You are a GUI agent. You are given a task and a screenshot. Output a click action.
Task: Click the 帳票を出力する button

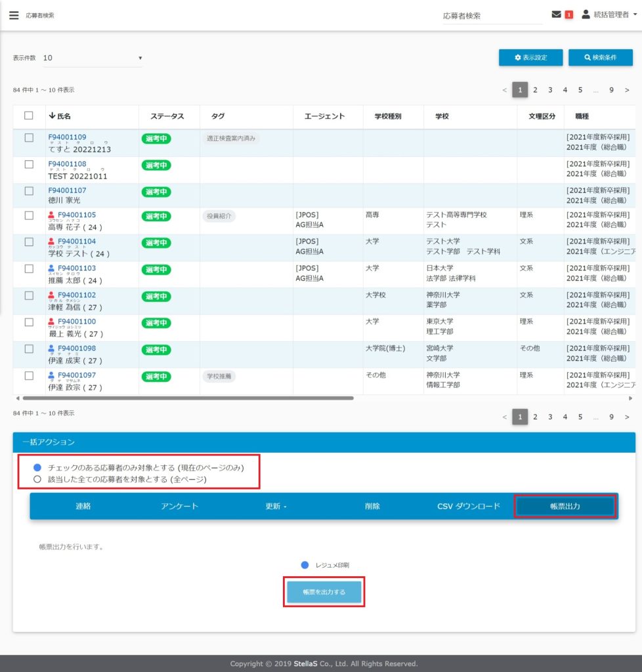[324, 592]
